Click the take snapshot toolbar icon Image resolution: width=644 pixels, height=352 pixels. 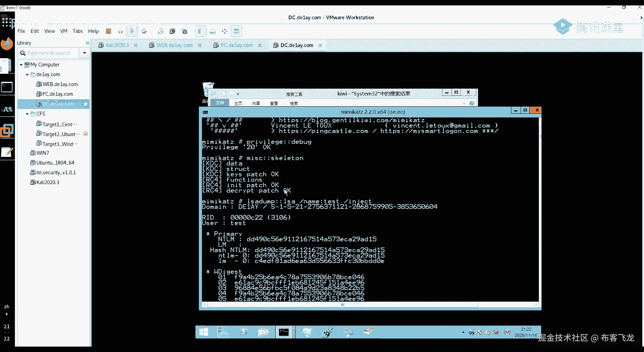(x=161, y=31)
